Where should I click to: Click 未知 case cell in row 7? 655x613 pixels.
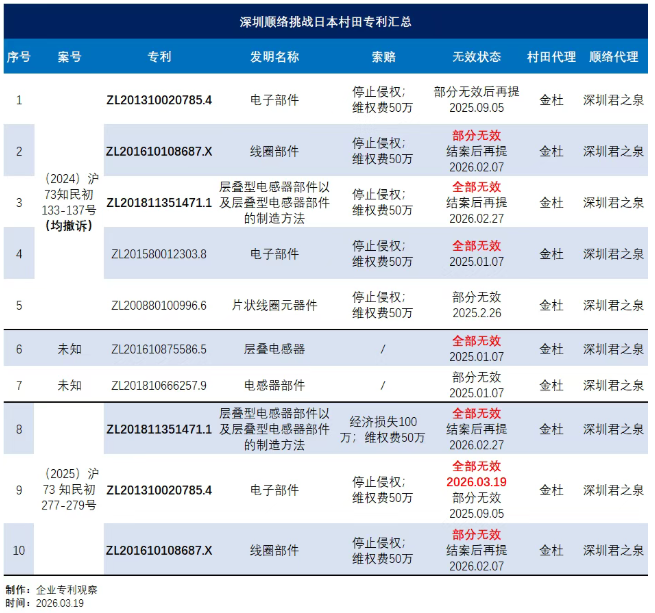[x=69, y=385]
